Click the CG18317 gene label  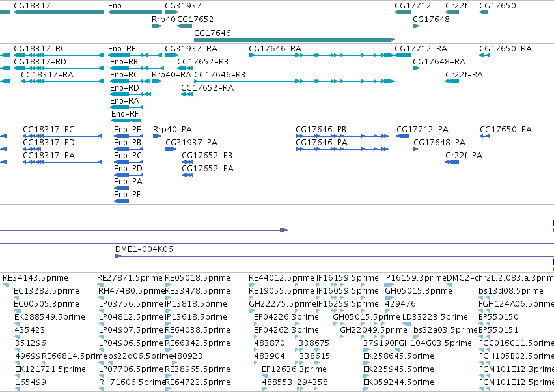(x=32, y=6)
